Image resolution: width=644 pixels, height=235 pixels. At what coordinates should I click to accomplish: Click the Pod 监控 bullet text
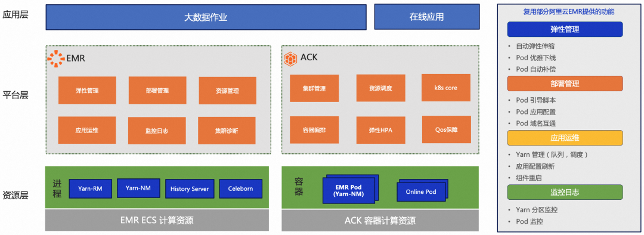pyautogui.click(x=530, y=221)
